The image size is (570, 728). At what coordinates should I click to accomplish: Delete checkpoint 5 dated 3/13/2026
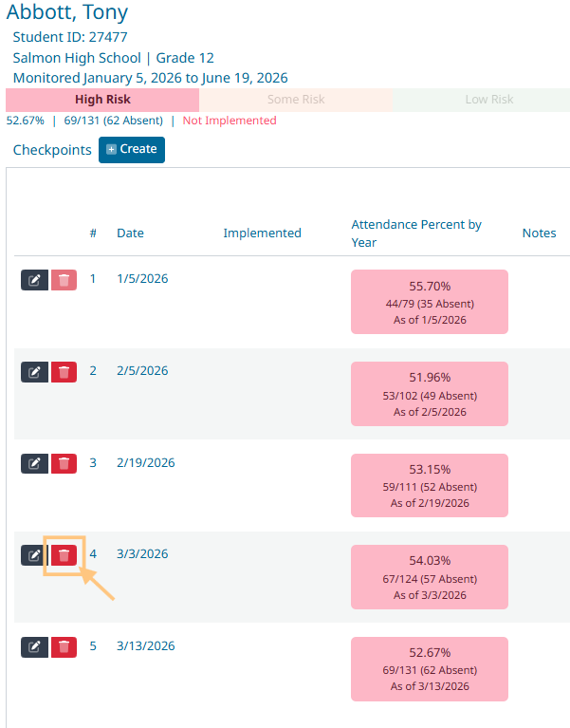(64, 647)
